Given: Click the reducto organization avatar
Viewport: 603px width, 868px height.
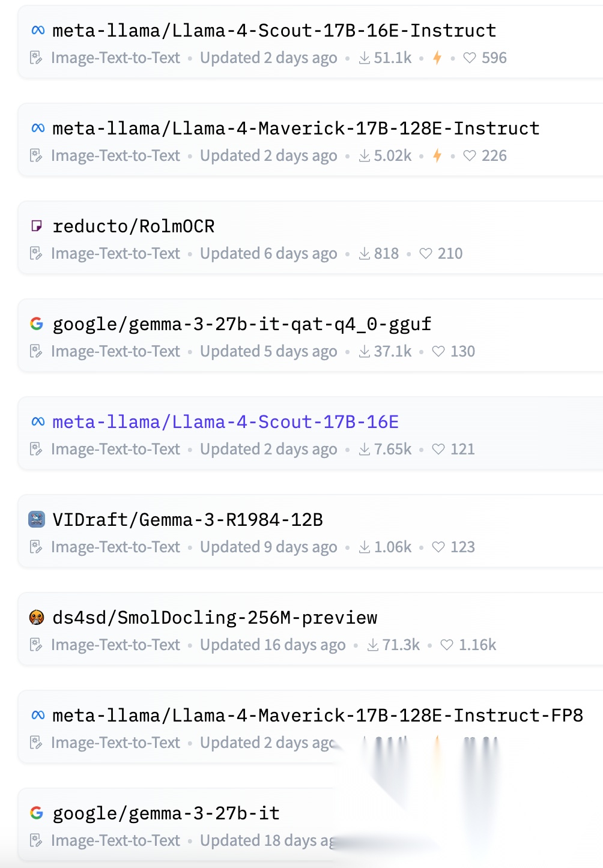Looking at the screenshot, I should 37,226.
